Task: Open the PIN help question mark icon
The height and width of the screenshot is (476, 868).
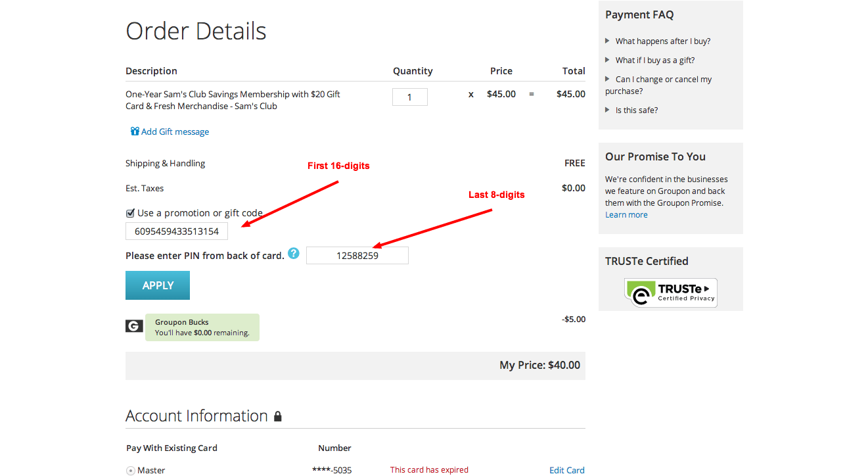Action: pos(293,253)
